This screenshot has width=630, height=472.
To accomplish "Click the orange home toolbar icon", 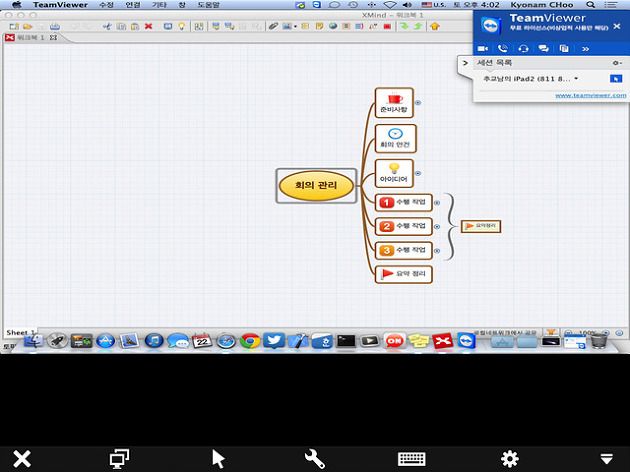I will point(435,27).
